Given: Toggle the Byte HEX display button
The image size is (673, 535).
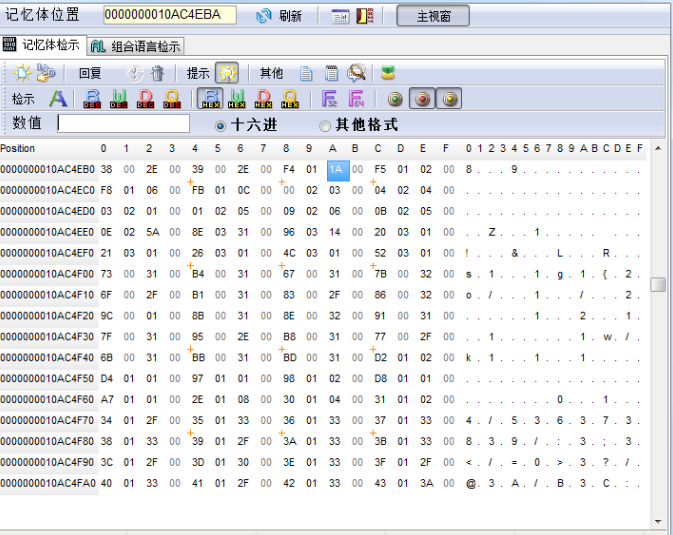Looking at the screenshot, I should [x=211, y=98].
